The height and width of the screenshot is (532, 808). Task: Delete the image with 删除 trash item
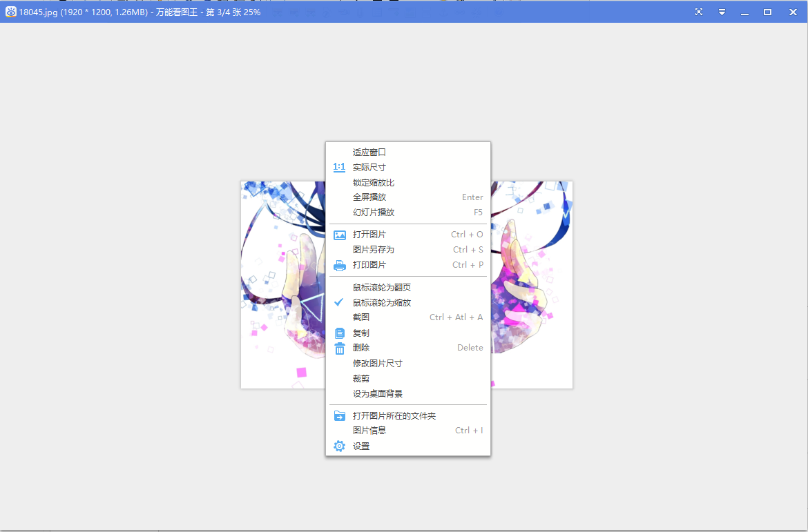click(407, 348)
